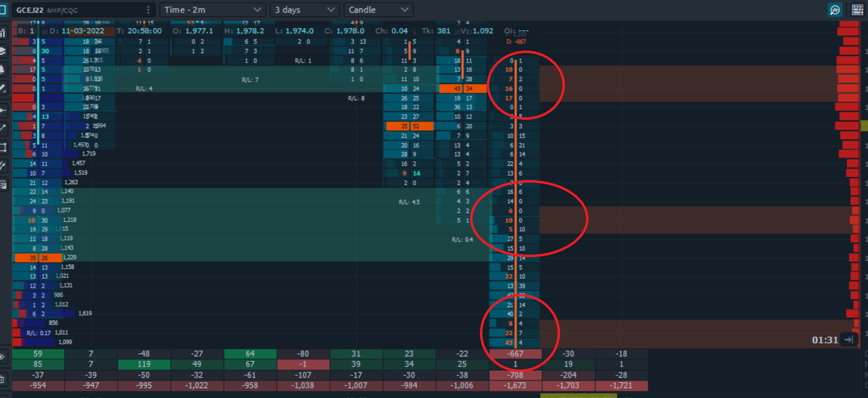Screen dimensions: 868x398
Task: Jump to latest bar arrow next to 01:31
Action: (849, 340)
